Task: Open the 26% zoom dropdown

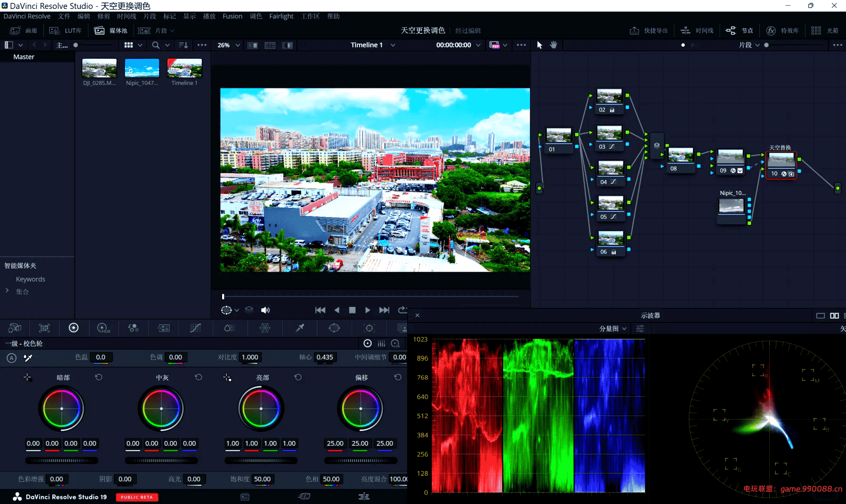Action: (x=228, y=45)
